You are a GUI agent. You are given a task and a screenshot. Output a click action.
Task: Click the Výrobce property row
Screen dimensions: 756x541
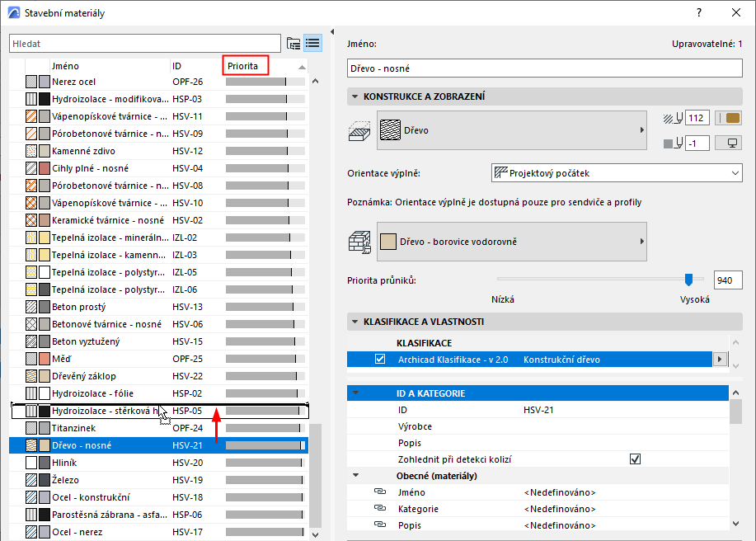click(538, 426)
